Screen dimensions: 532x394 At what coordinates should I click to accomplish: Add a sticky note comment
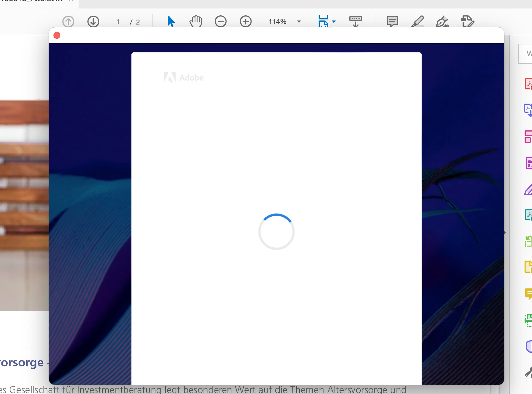tap(393, 21)
